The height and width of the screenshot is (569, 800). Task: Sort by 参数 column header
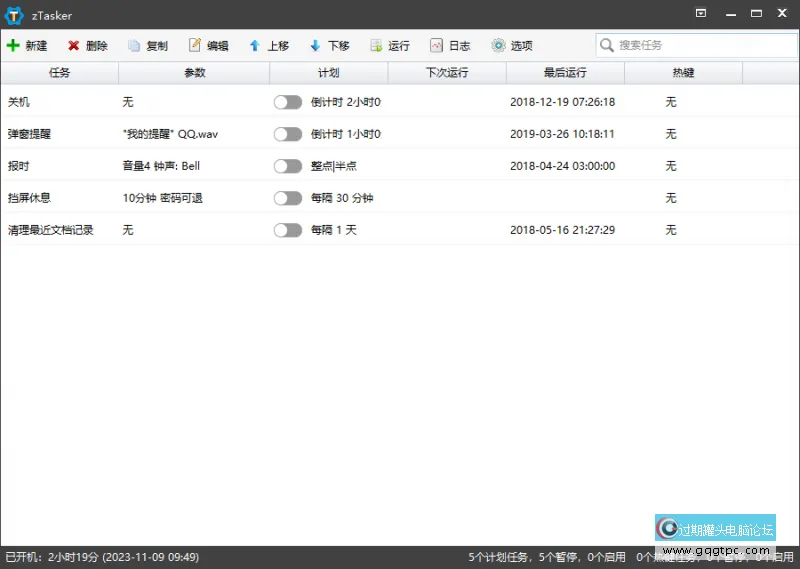[194, 73]
